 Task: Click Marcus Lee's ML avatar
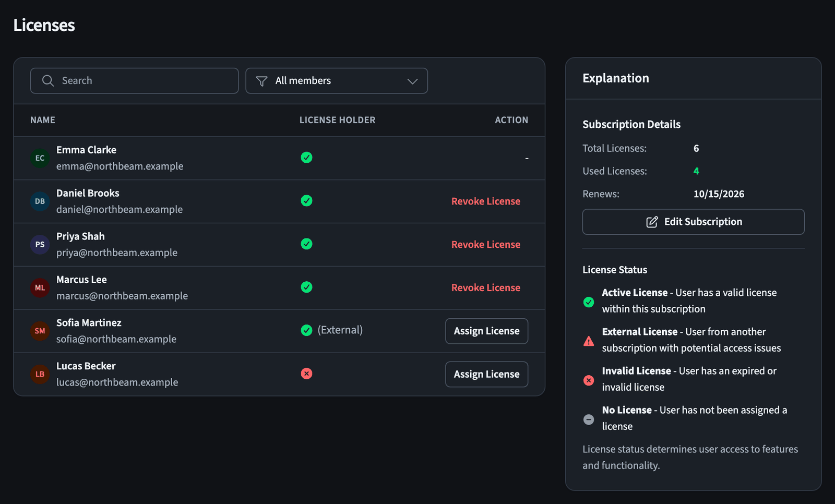[40, 288]
